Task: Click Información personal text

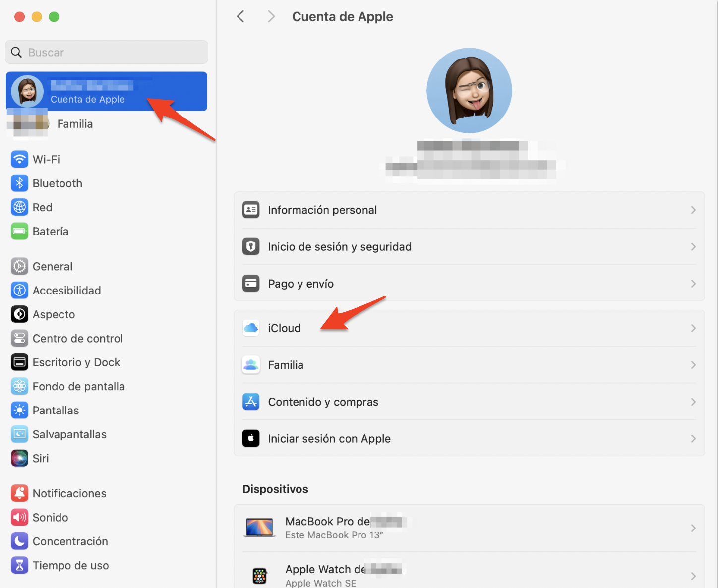Action: pyautogui.click(x=322, y=210)
